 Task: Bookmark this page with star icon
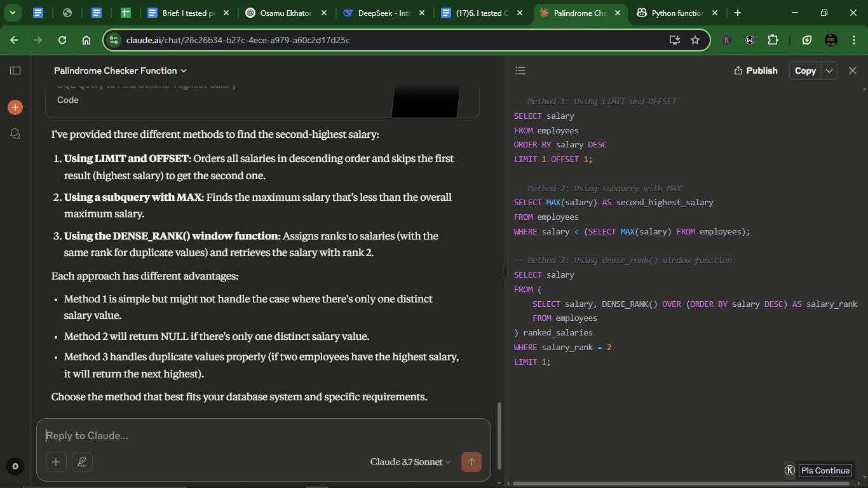tap(695, 40)
